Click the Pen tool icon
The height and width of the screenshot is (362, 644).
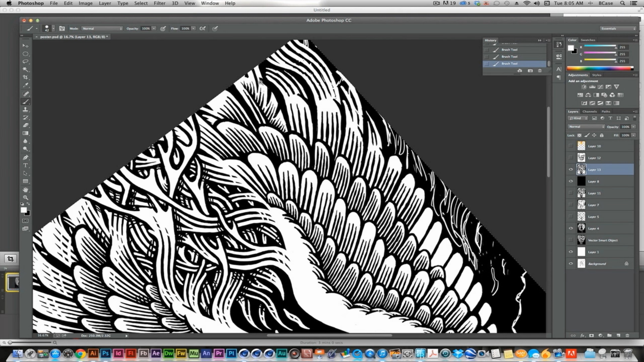tap(25, 157)
